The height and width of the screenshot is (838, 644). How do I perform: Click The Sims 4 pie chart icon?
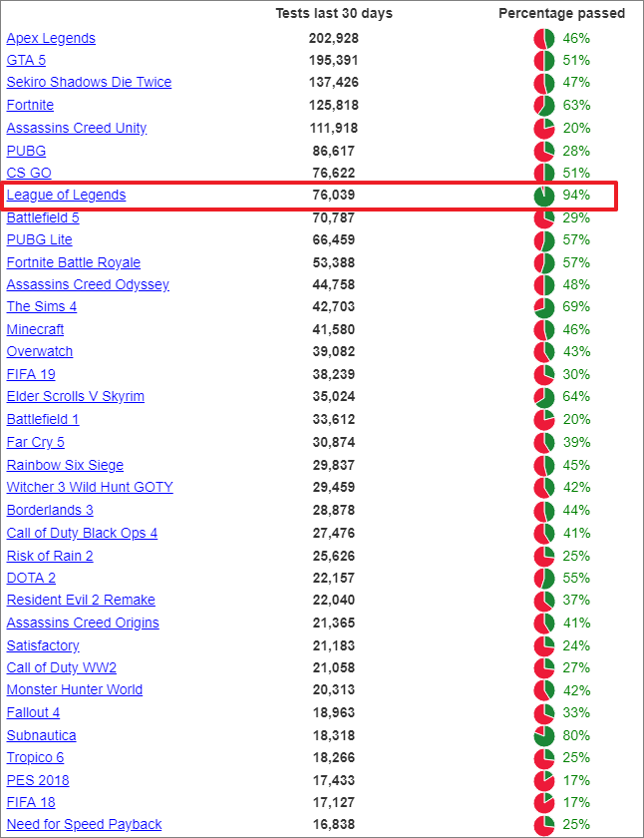tap(544, 307)
